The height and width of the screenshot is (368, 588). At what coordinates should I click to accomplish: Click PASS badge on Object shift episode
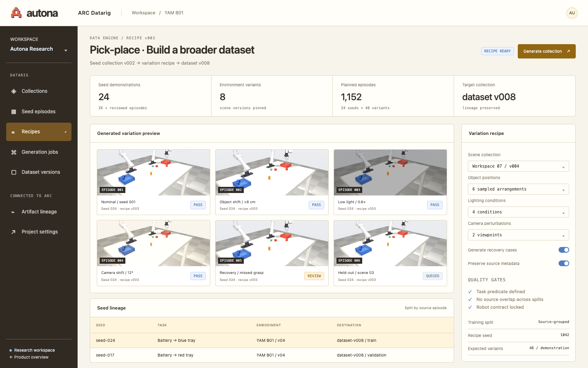click(316, 205)
